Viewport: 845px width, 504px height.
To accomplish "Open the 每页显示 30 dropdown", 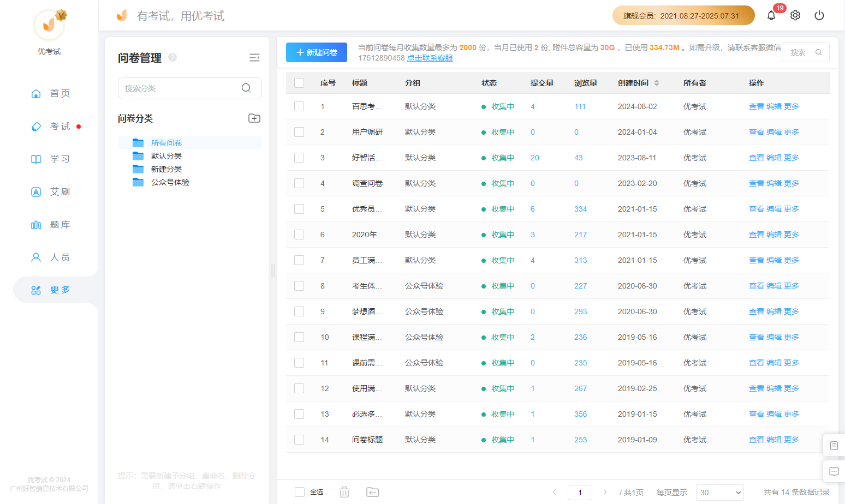I will coord(719,493).
